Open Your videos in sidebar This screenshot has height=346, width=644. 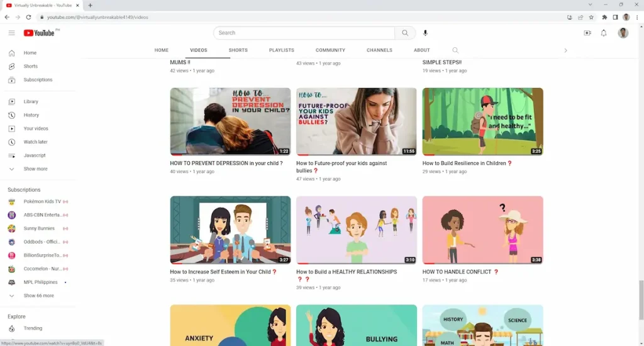(x=36, y=128)
